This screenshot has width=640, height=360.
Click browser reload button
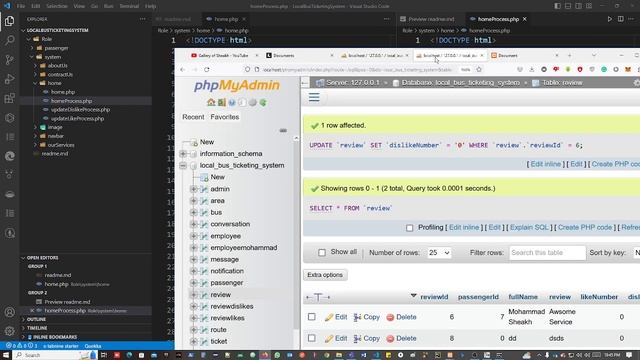(x=207, y=69)
